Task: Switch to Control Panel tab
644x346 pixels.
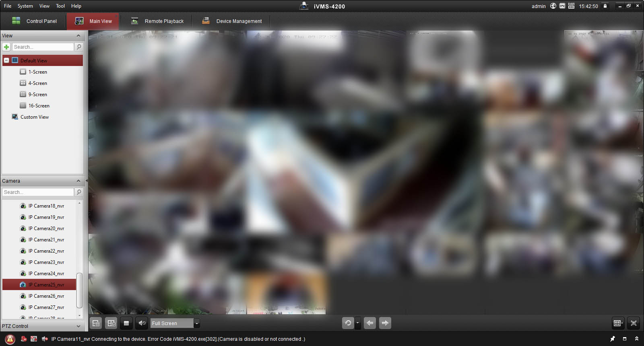Action: (x=34, y=21)
